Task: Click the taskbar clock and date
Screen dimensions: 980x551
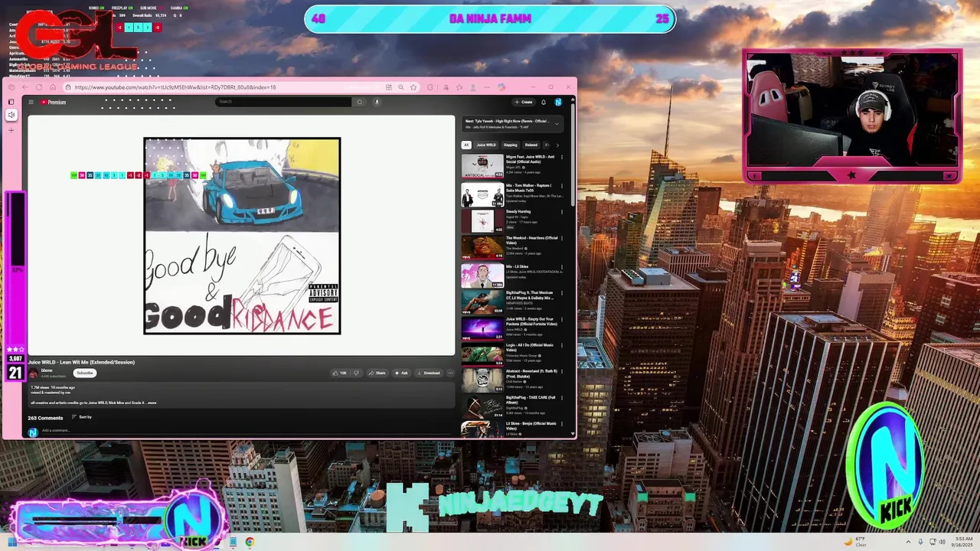Action: tap(962, 542)
